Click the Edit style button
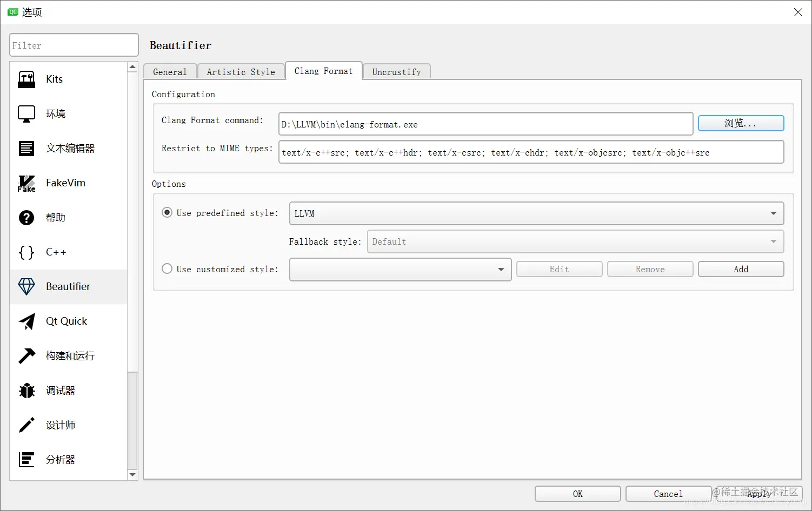 click(x=559, y=269)
